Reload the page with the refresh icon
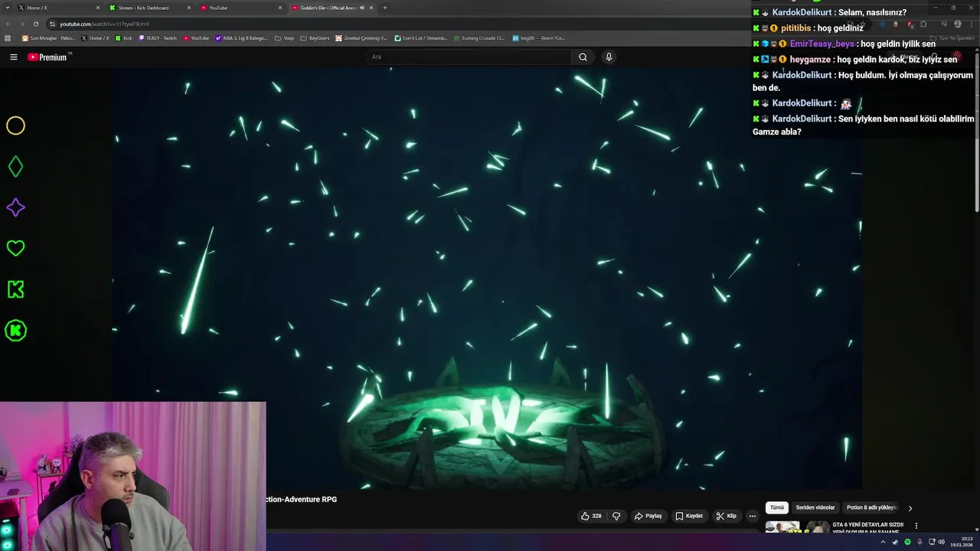980x551 pixels. [x=36, y=24]
